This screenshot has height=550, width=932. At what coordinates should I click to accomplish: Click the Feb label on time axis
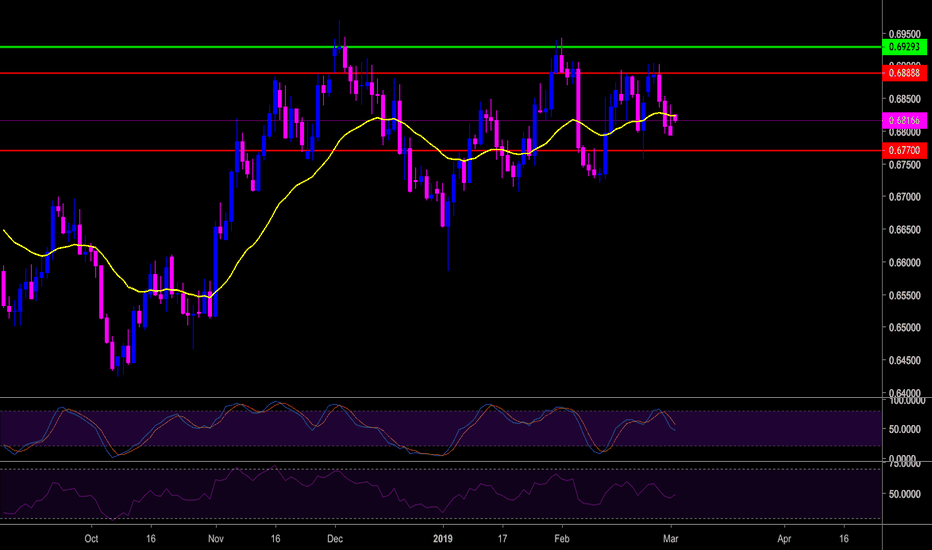tap(562, 539)
